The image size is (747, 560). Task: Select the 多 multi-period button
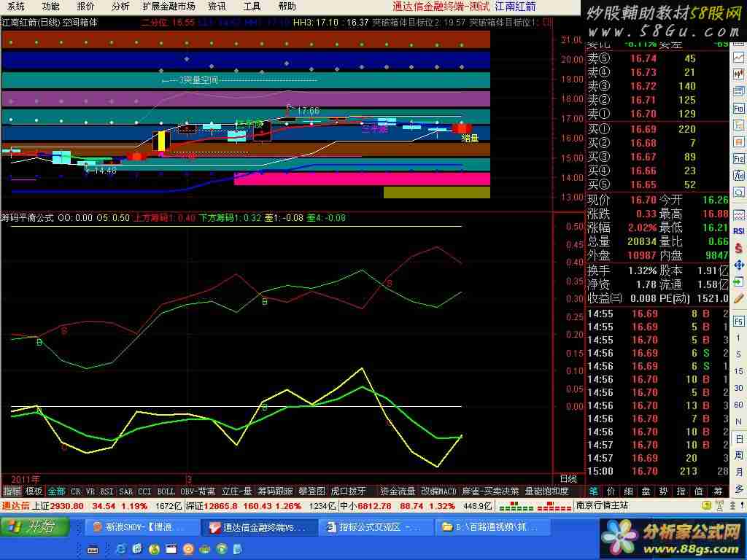tap(739, 489)
